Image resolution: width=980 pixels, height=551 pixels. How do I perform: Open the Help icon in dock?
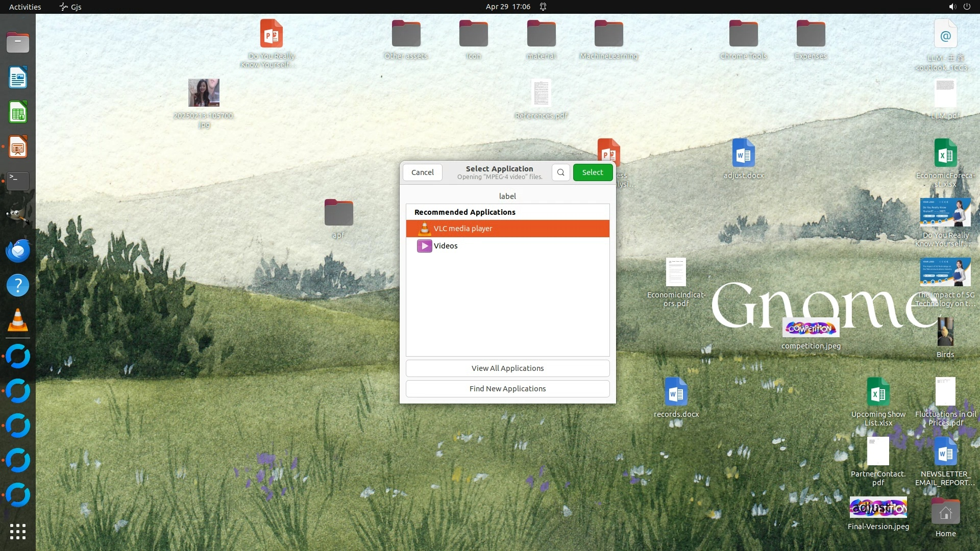point(18,285)
